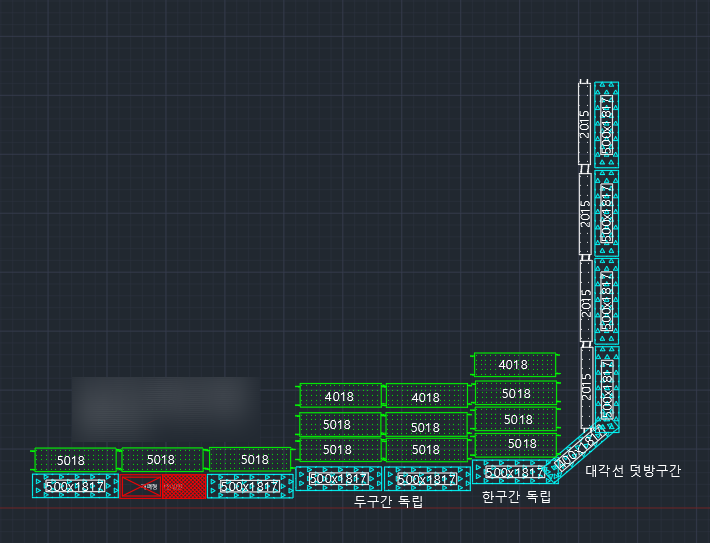Screen dimensions: 710x543
Task: Click the red crossed-out rectangle block
Action: pyautogui.click(x=141, y=486)
